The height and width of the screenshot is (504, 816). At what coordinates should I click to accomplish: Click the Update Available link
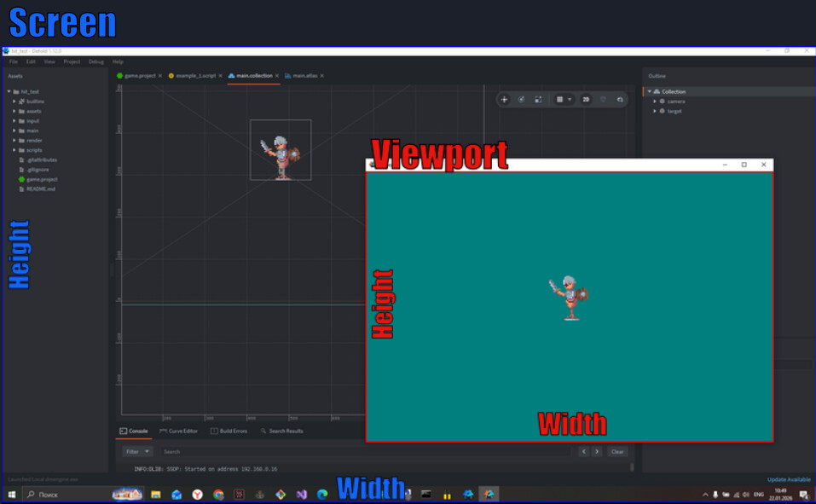tap(789, 479)
